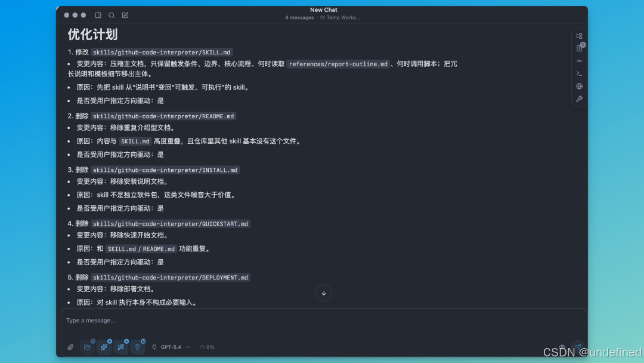
Task: Toggle the sparkles button in message toolbar
Action: (104, 347)
